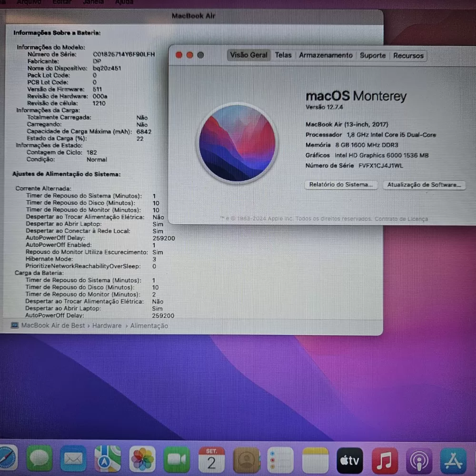The height and width of the screenshot is (476, 476).
Task: Click the device name value "bq20z451"
Action: (107, 68)
